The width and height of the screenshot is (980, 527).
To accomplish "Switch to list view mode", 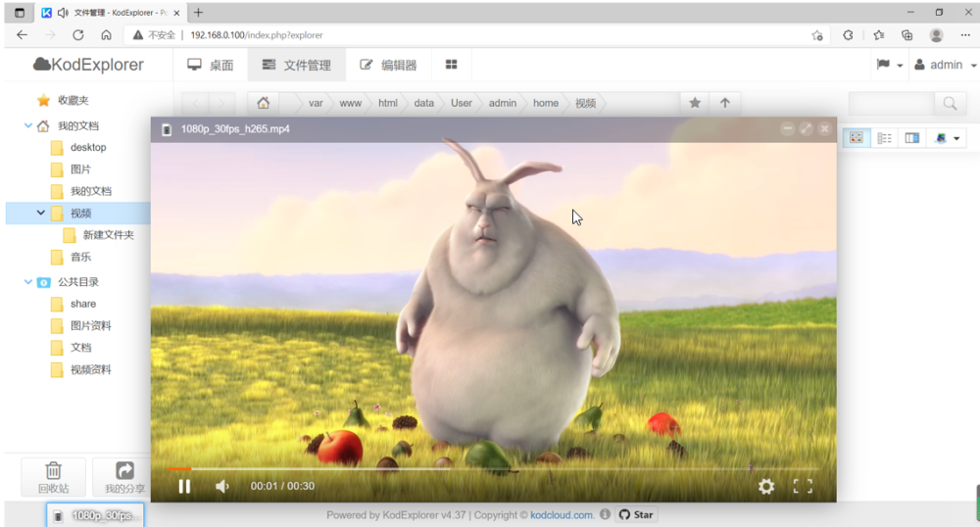I will pos(884,138).
